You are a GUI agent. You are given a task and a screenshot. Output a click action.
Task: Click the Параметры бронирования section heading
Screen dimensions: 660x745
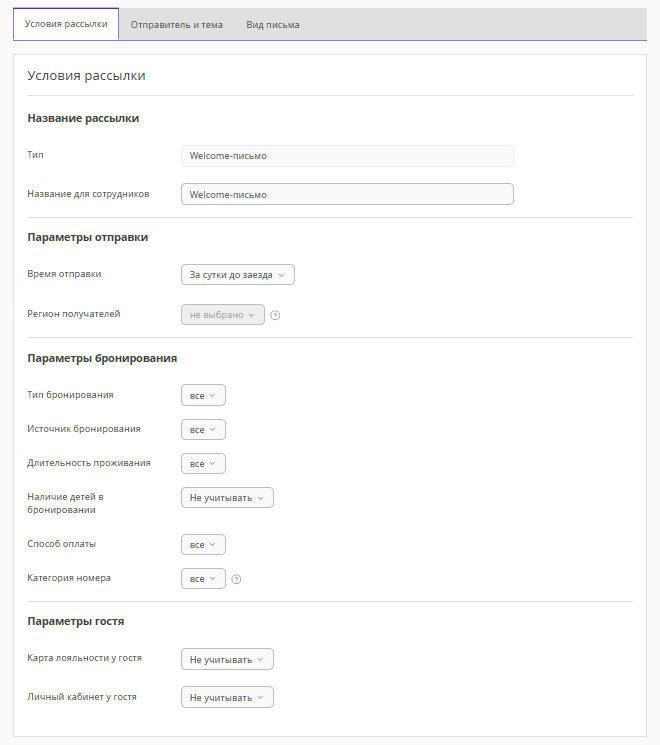[x=103, y=358]
